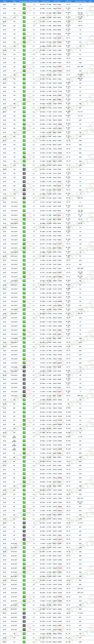Click the Opis column header
The height and width of the screenshot is (644, 94).
[x=90, y=1]
